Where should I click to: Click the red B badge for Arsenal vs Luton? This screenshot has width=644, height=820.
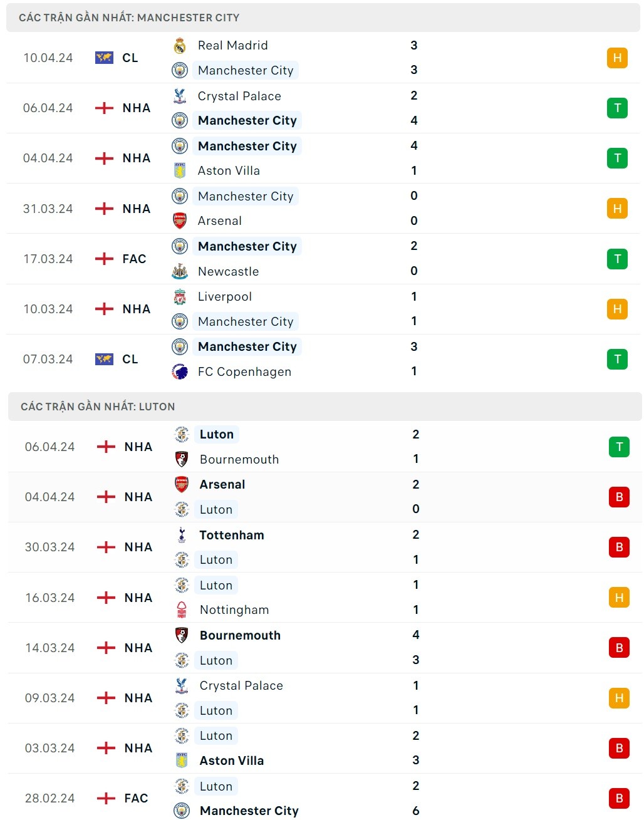pos(619,497)
